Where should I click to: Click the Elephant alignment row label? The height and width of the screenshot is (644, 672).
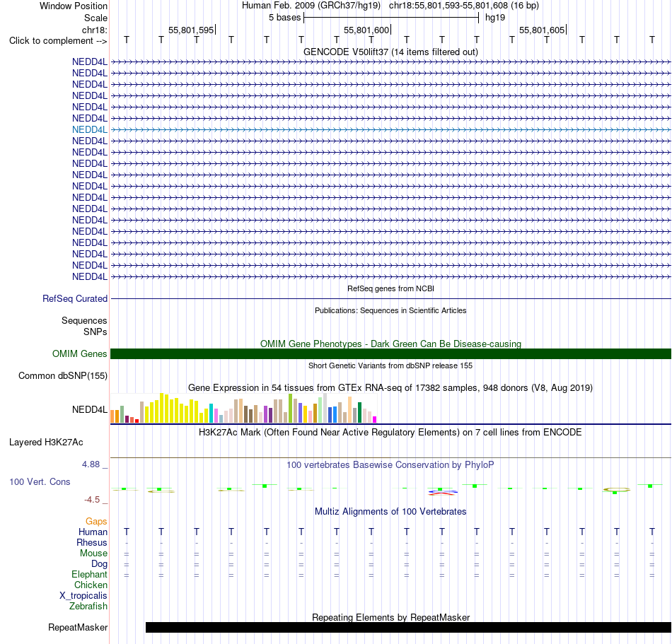(x=90, y=574)
